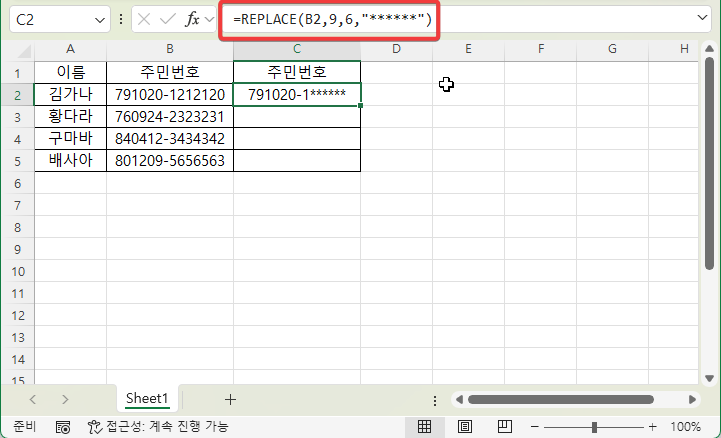Select row 10 header

pyautogui.click(x=17, y=272)
